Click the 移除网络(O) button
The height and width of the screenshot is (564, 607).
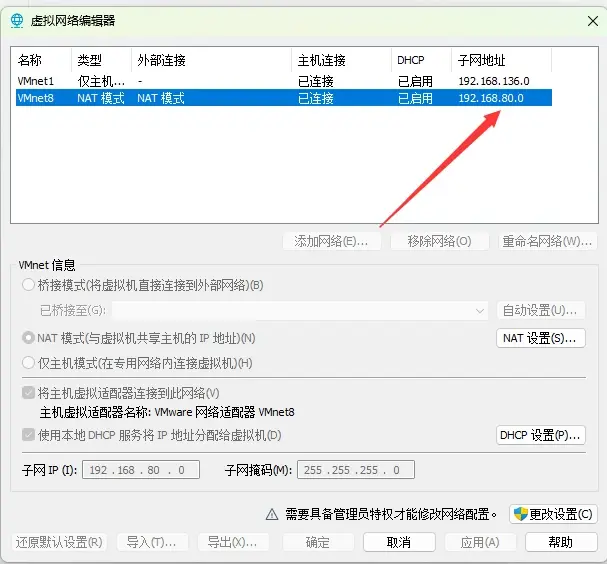439,241
